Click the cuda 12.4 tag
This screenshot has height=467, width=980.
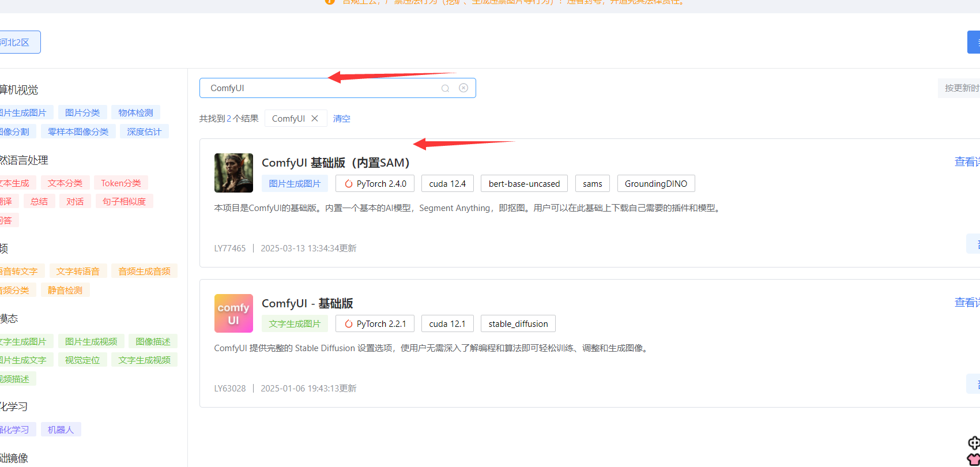click(x=447, y=183)
